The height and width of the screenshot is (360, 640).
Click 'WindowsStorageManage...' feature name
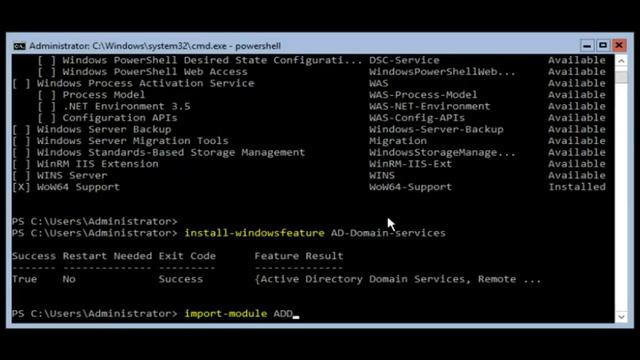click(442, 152)
